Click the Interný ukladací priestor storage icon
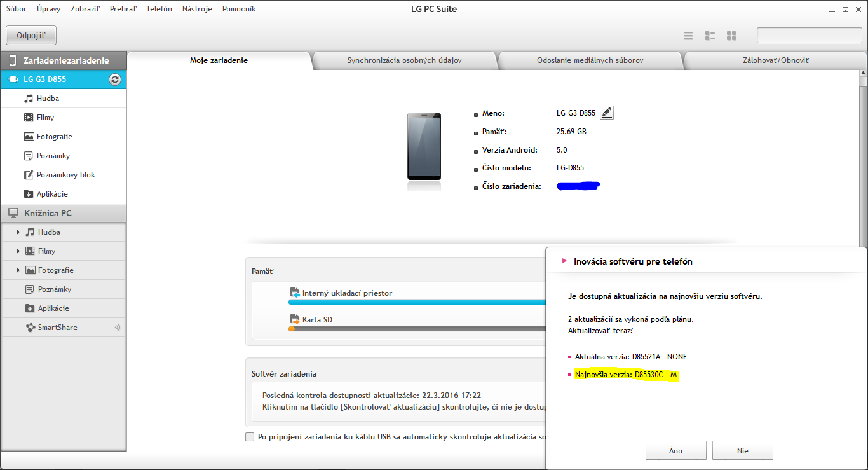Screen dimensions: 868x470 295,293
